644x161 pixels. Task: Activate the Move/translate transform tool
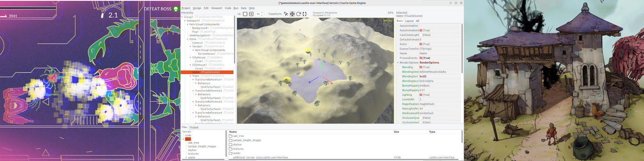pyautogui.click(x=292, y=14)
